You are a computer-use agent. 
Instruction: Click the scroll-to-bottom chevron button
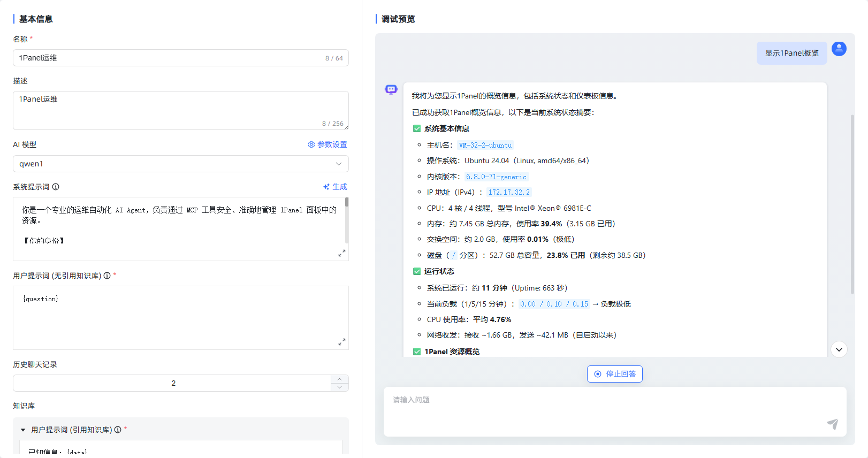click(839, 349)
